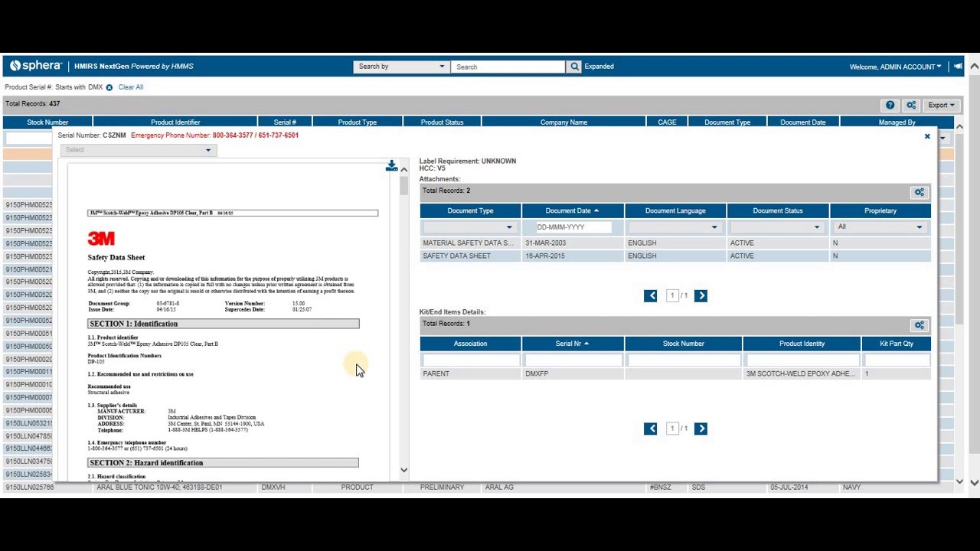This screenshot has width=980, height=551.
Task: Go to next page of Attachments
Action: (x=701, y=295)
